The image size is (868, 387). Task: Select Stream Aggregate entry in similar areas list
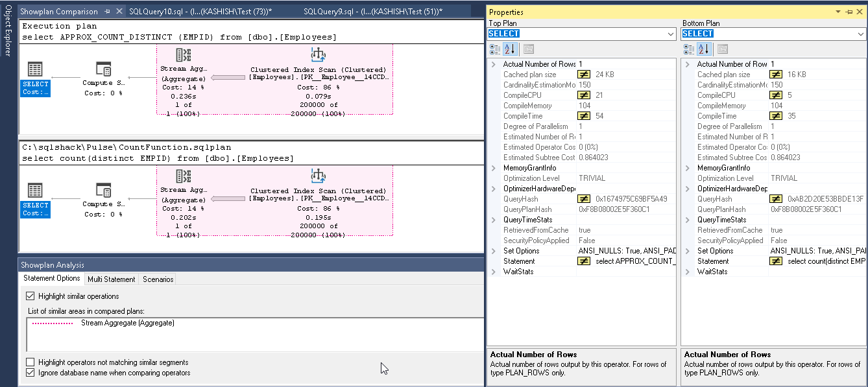128,323
